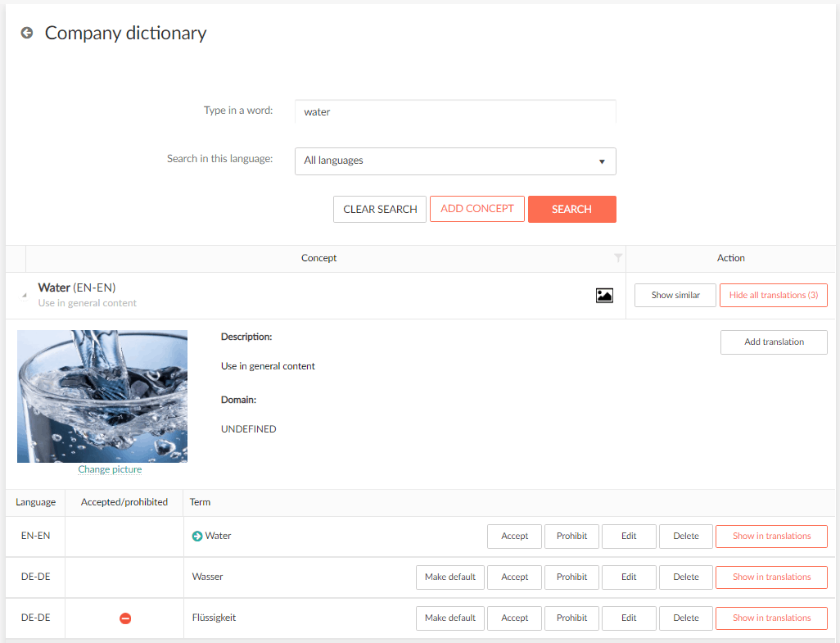The height and width of the screenshot is (643, 840).
Task: Go back using the arrow beside Company dictionary
Action: (27, 34)
